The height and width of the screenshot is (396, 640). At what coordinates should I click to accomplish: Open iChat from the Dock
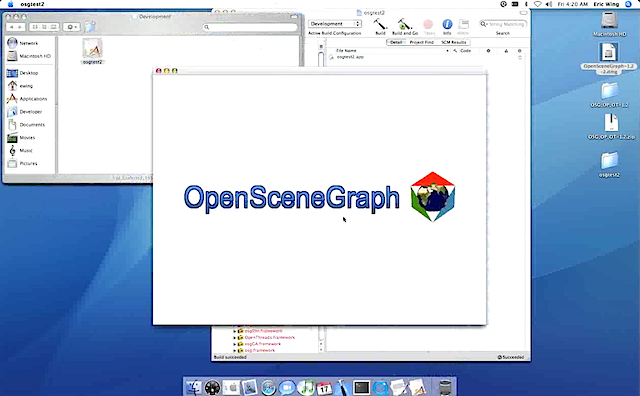click(x=287, y=387)
